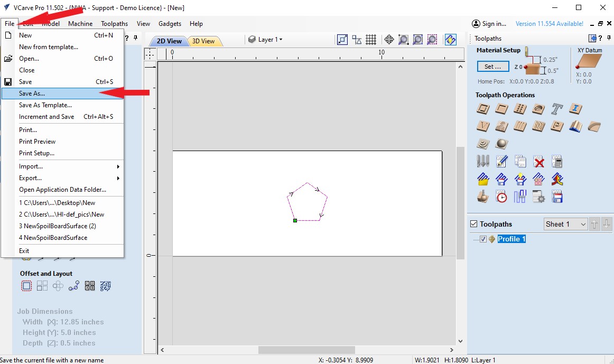The image size is (614, 364).
Task: Click the Zoom to Selected icon
Action: (432, 40)
